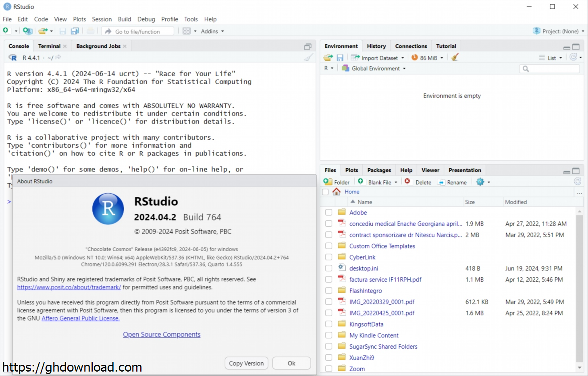Open the Addins dropdown

click(x=212, y=31)
